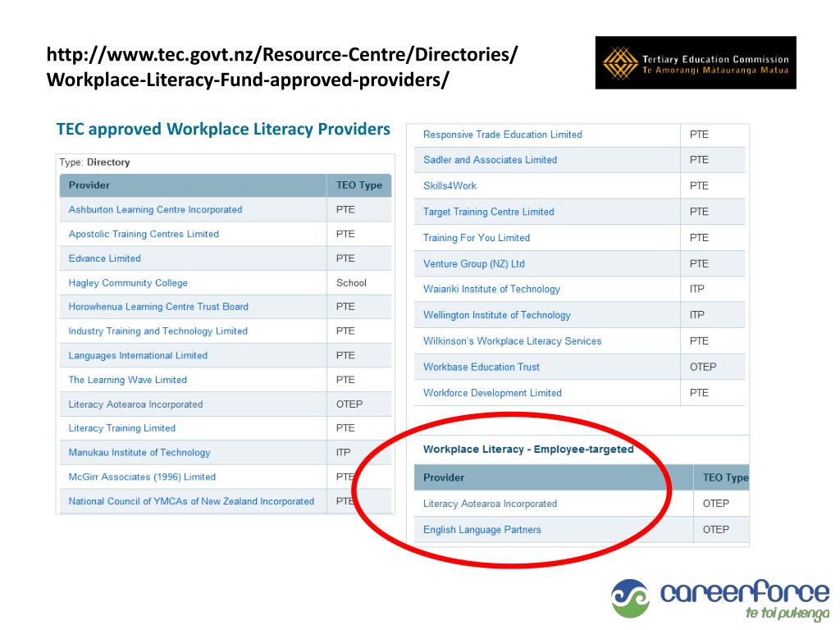
Task: Open Ashburton Learning Centre Incorporated link
Action: (x=155, y=209)
